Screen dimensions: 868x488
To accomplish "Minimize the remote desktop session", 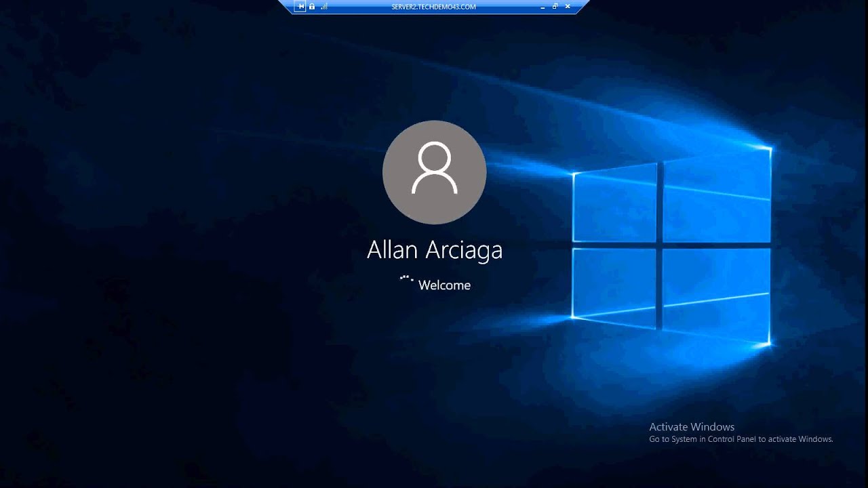I will [542, 7].
